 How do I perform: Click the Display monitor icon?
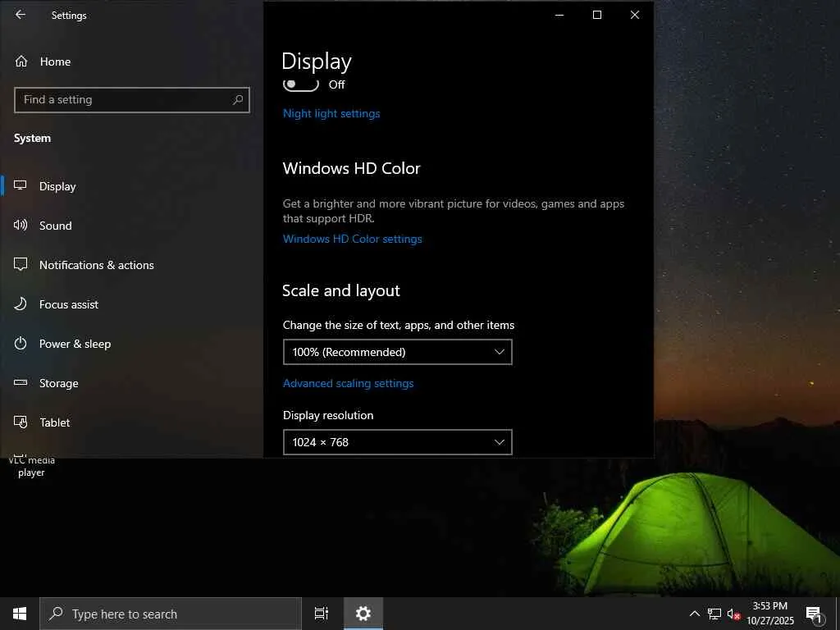click(21, 186)
